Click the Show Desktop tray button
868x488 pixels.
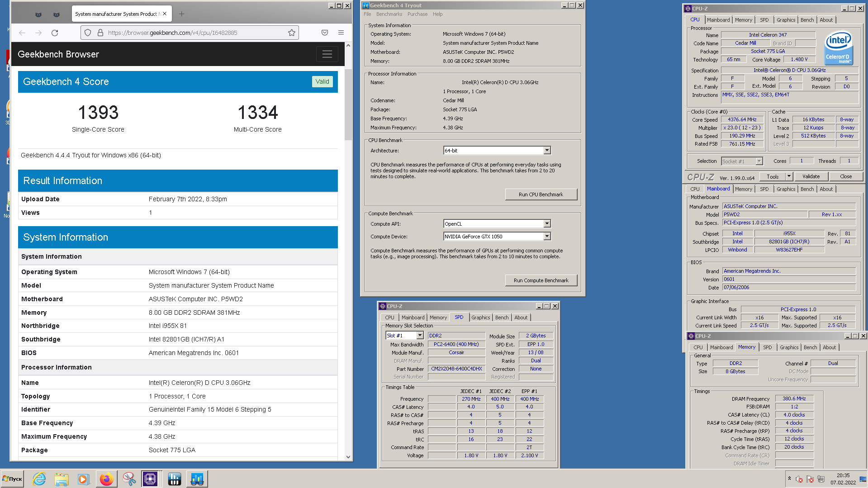coord(863,479)
